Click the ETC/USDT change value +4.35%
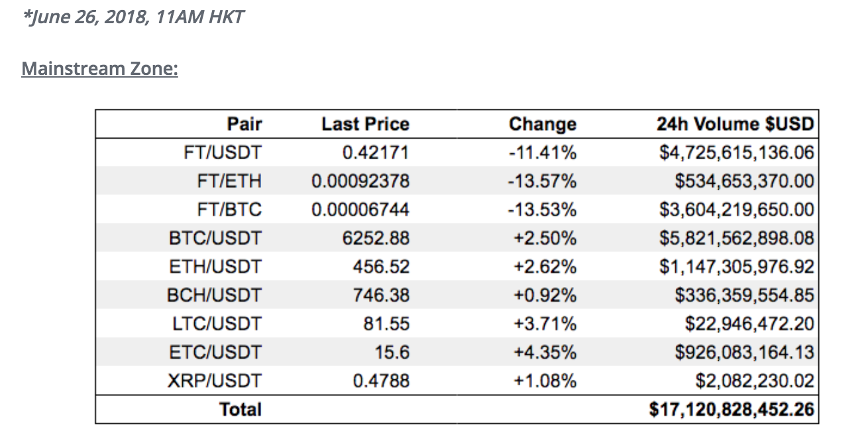The image size is (868, 443). tap(545, 352)
